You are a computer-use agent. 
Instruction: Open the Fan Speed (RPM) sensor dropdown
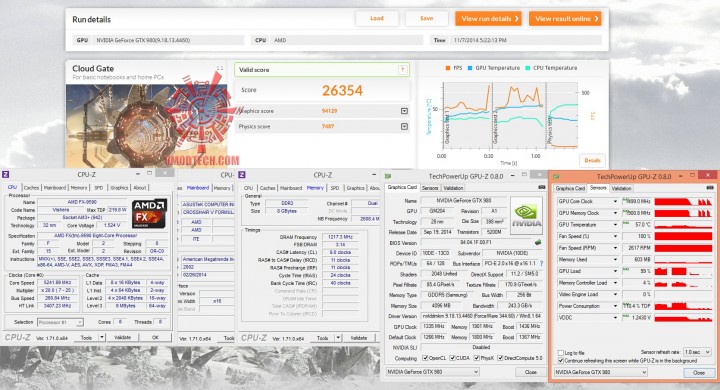tap(615, 248)
